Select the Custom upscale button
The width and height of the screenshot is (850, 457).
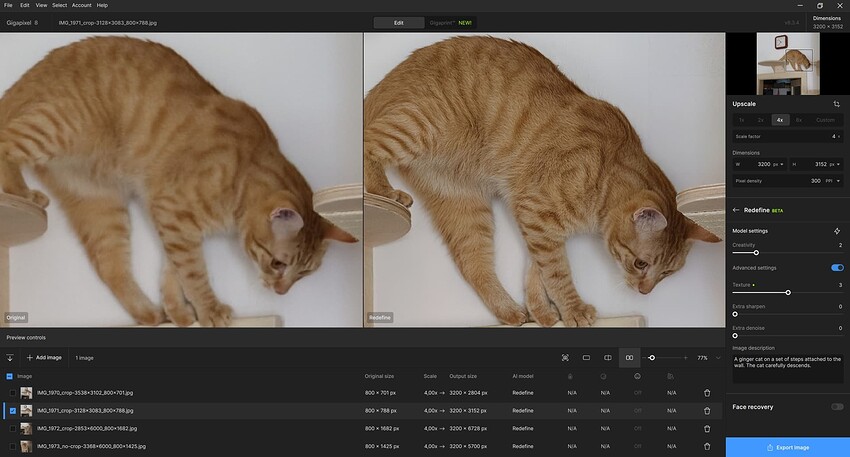[x=825, y=120]
